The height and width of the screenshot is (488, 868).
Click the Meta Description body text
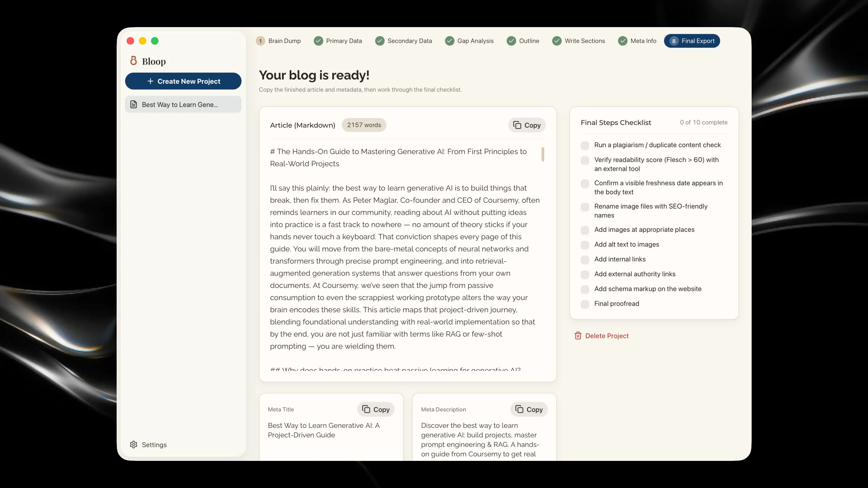click(480, 439)
